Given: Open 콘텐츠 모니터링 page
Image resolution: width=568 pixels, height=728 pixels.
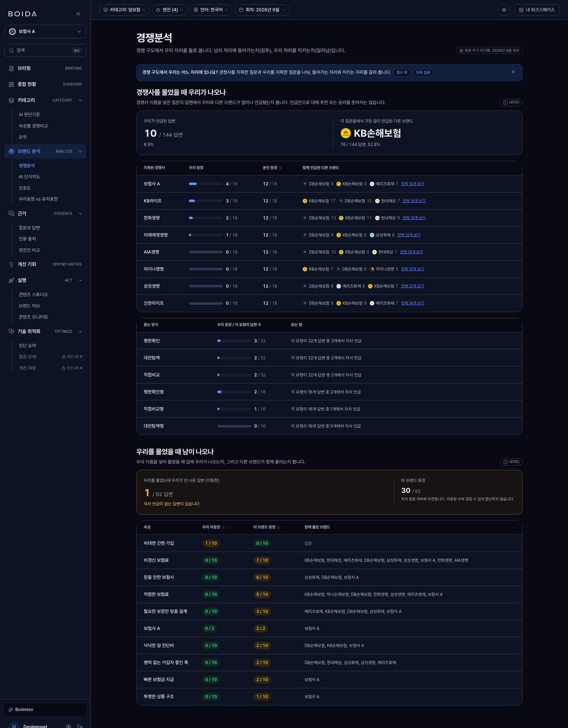Looking at the screenshot, I should (x=33, y=317).
